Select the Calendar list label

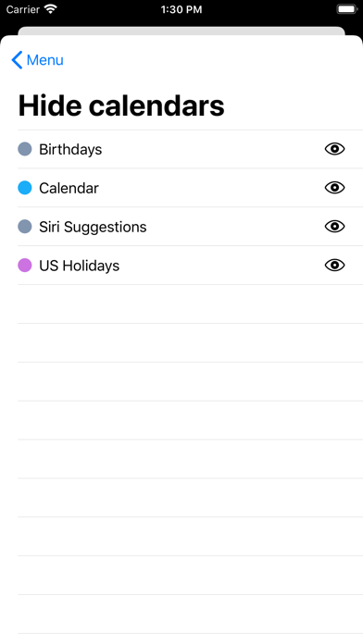[69, 188]
